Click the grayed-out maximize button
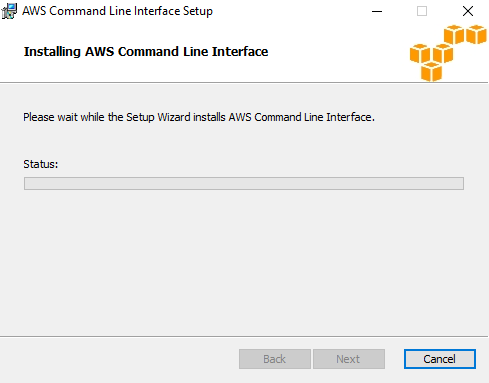Viewport: 489px width, 383px height. point(422,11)
